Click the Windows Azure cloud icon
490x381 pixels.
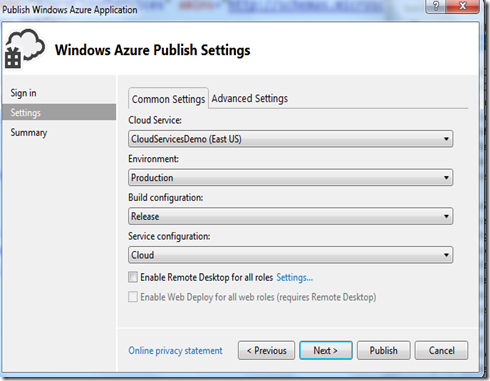[25, 49]
